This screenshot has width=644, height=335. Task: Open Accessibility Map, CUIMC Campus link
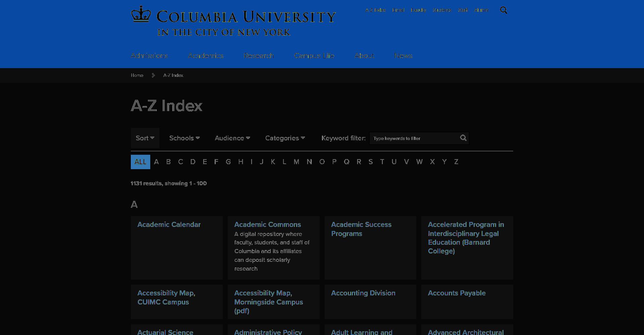(166, 297)
